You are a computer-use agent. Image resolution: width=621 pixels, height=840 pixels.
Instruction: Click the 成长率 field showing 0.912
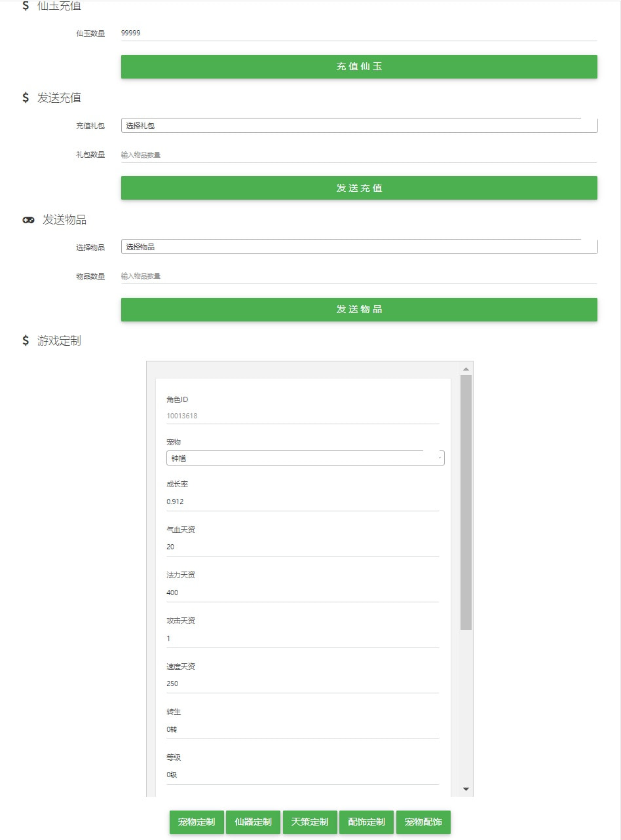(303, 502)
